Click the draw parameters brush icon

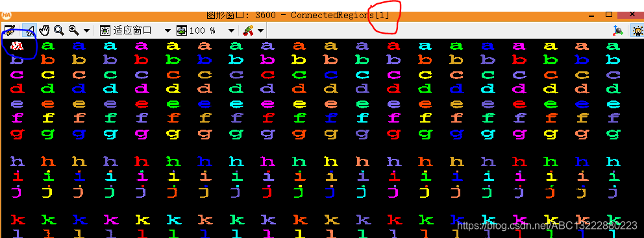[247, 30]
